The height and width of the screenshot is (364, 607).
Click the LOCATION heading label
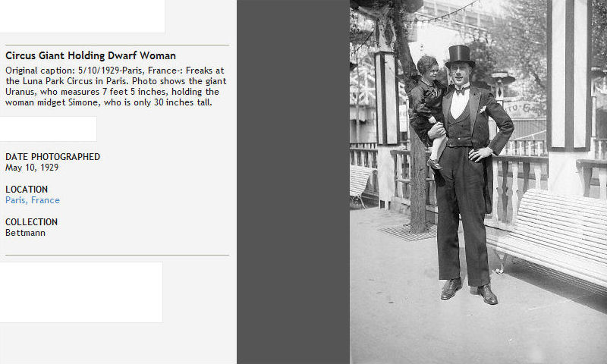tap(27, 190)
